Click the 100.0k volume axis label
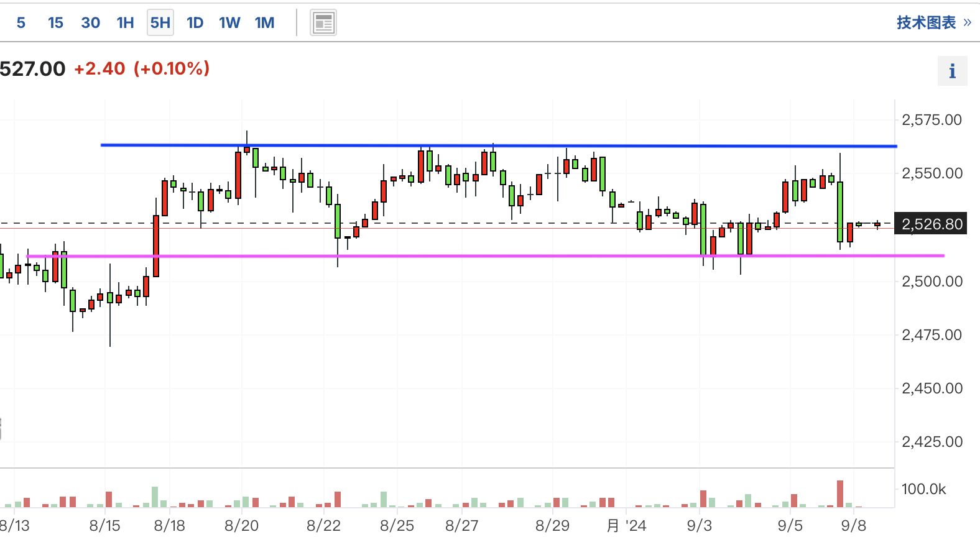Image resolution: width=980 pixels, height=537 pixels. tap(923, 489)
